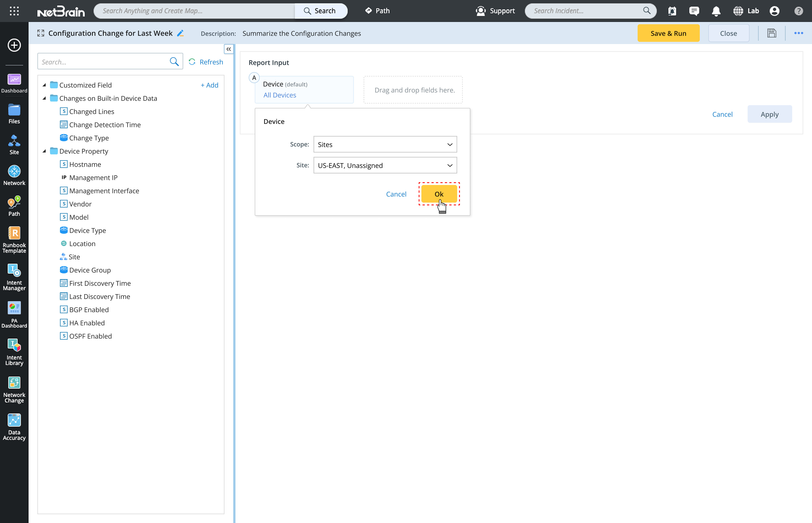Click the Ok button in Device popup
This screenshot has width=812, height=523.
[439, 194]
